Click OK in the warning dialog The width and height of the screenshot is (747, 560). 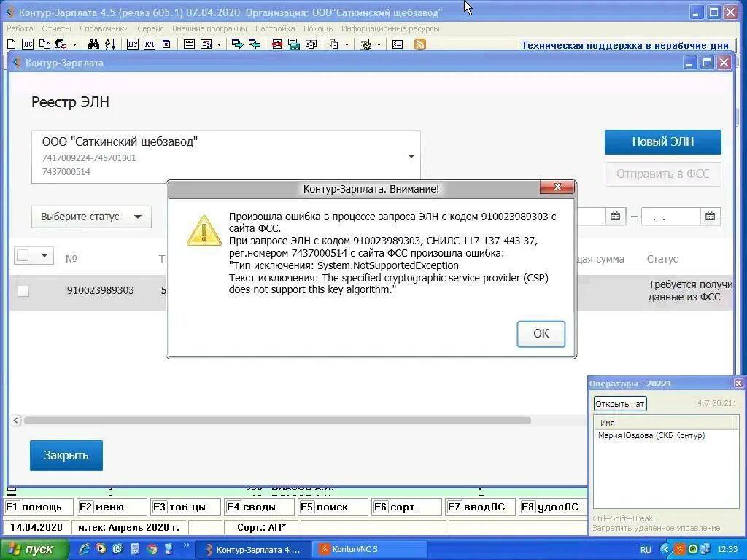(541, 334)
